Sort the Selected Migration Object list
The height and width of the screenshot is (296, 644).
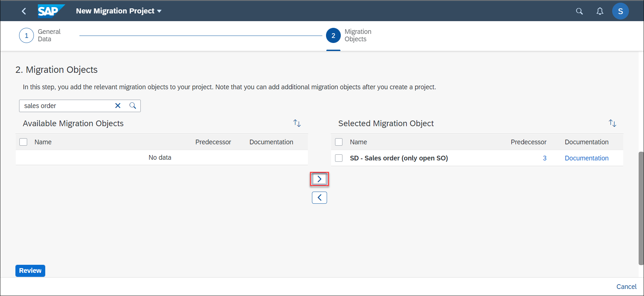click(x=613, y=123)
